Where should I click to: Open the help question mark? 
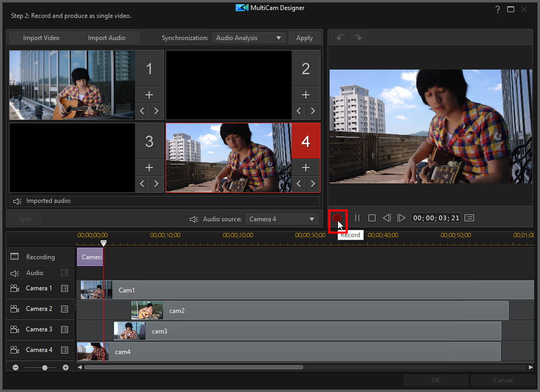[x=497, y=9]
